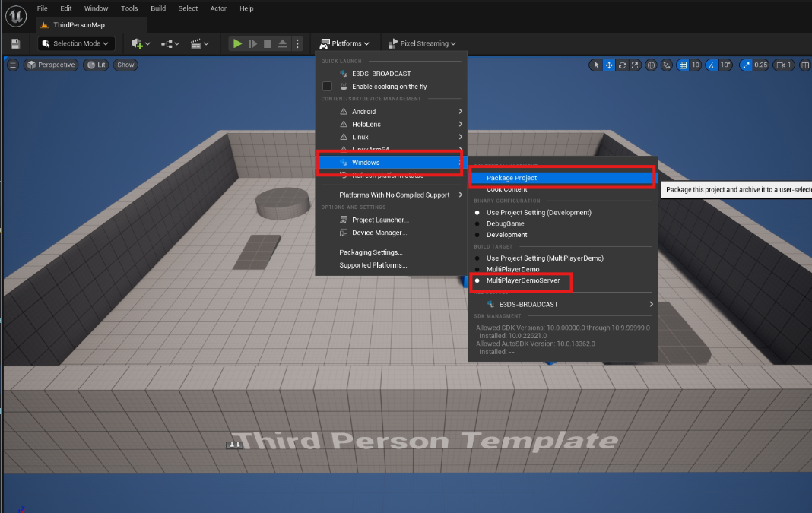Click Package Project in the Windows submenu
The image size is (812, 513).
point(512,178)
